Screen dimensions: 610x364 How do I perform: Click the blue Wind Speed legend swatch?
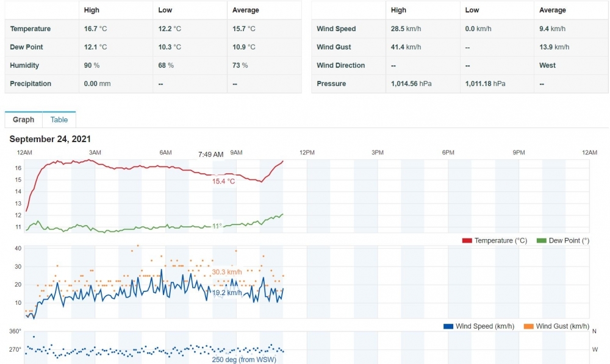(x=448, y=327)
